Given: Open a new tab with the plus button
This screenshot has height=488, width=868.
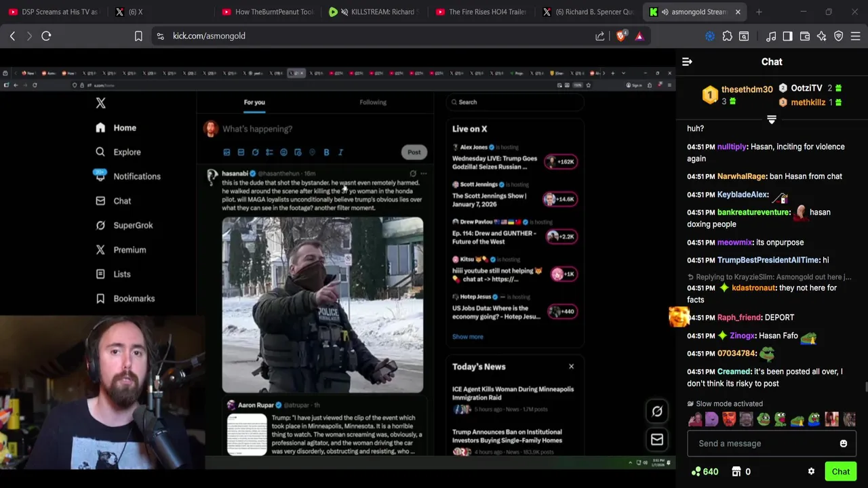Looking at the screenshot, I should click(x=759, y=12).
